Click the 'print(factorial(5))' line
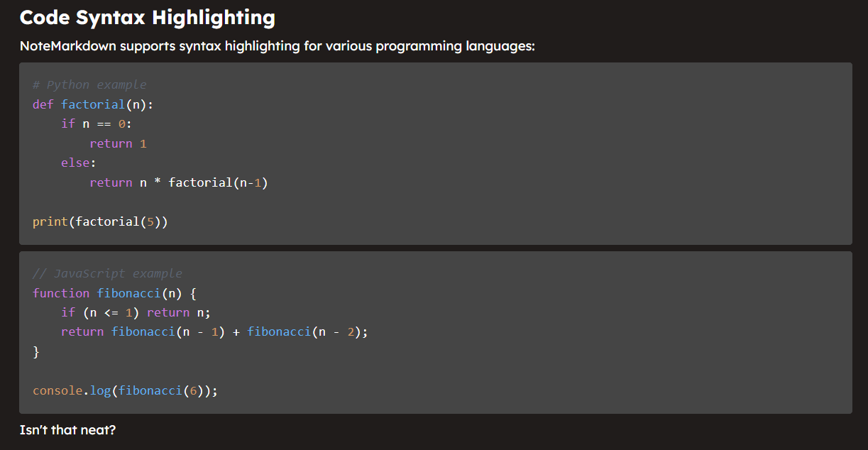The width and height of the screenshot is (868, 450). (x=100, y=221)
